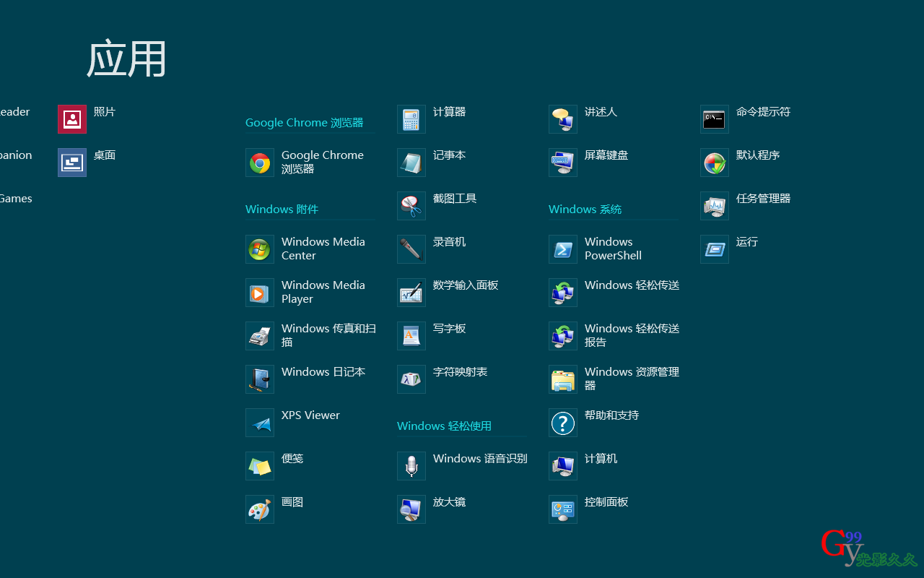The width and height of the screenshot is (924, 578).
Task: Click the 应用 page title
Action: 127,59
